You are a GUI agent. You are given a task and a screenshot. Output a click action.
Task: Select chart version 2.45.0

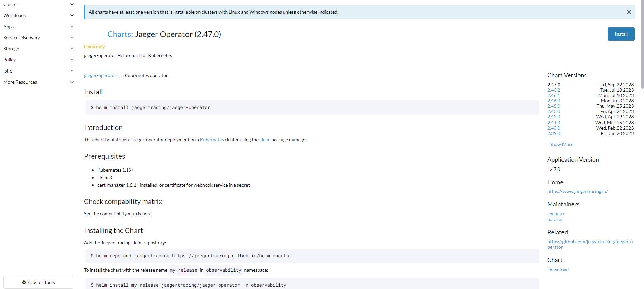(554, 106)
